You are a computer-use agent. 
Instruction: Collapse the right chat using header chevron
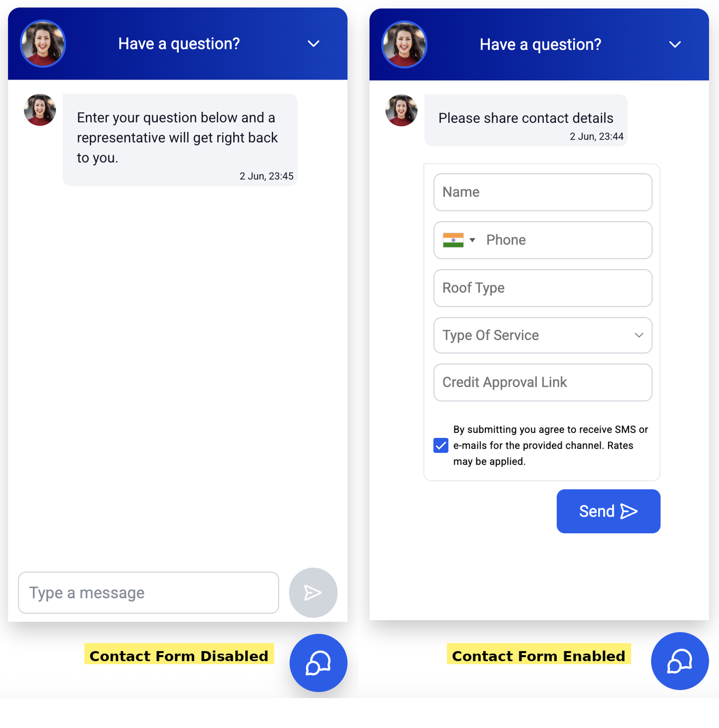[x=675, y=45]
